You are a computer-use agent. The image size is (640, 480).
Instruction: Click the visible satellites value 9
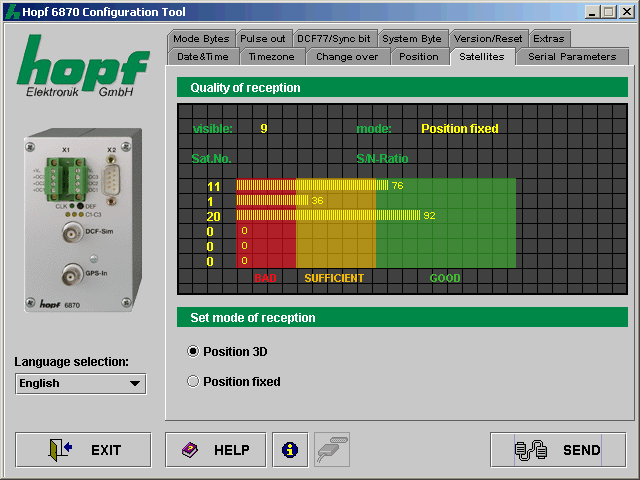264,129
